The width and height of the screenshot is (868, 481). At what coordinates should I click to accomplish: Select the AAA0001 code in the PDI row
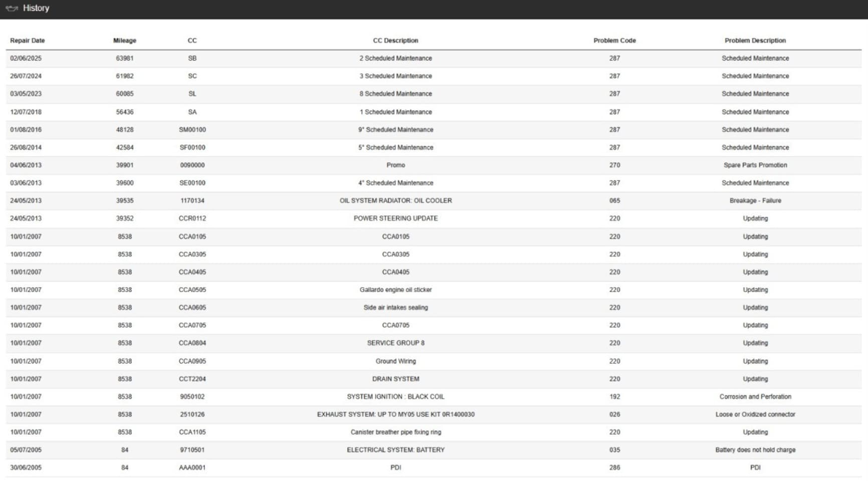pyautogui.click(x=192, y=467)
